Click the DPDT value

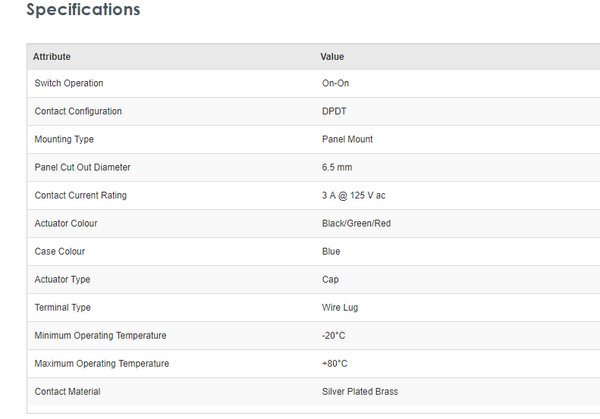tap(335, 111)
